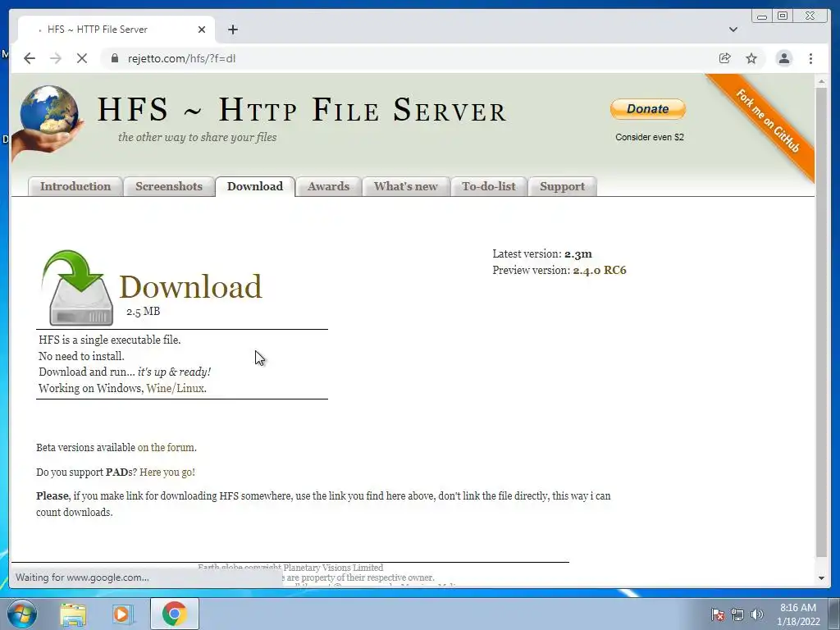Click the page vertical scrollbar thumb
Screen dimensions: 840x630
[x=821, y=322]
